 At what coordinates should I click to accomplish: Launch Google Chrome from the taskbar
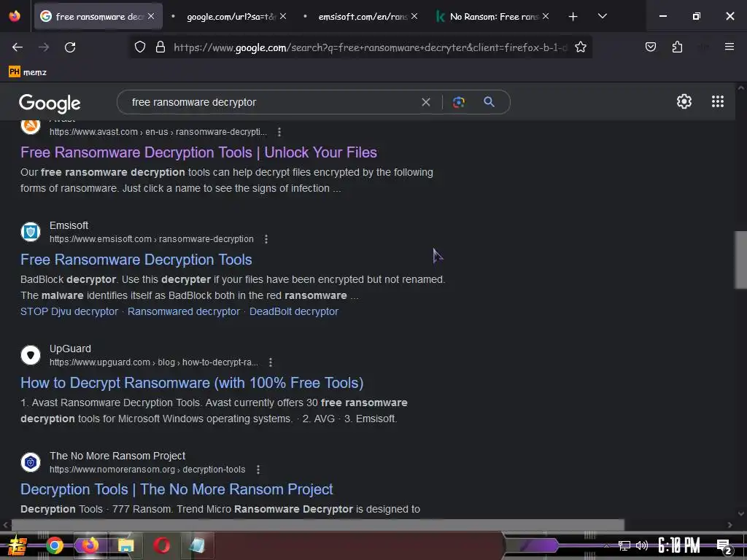pos(54,545)
